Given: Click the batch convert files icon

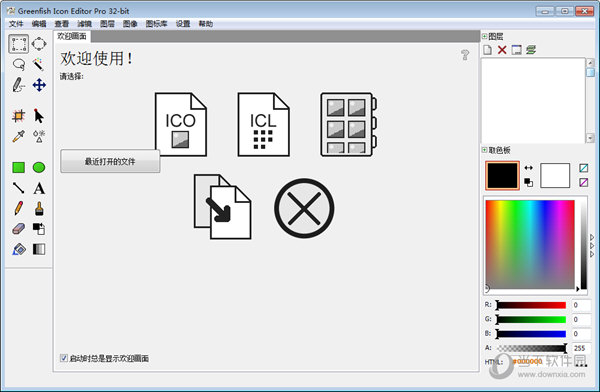Looking at the screenshot, I should coord(222,207).
